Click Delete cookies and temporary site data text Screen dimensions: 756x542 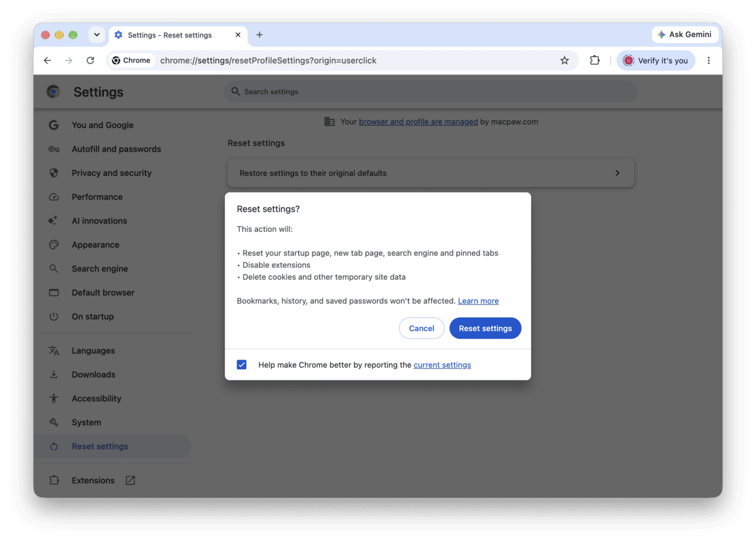(x=324, y=277)
